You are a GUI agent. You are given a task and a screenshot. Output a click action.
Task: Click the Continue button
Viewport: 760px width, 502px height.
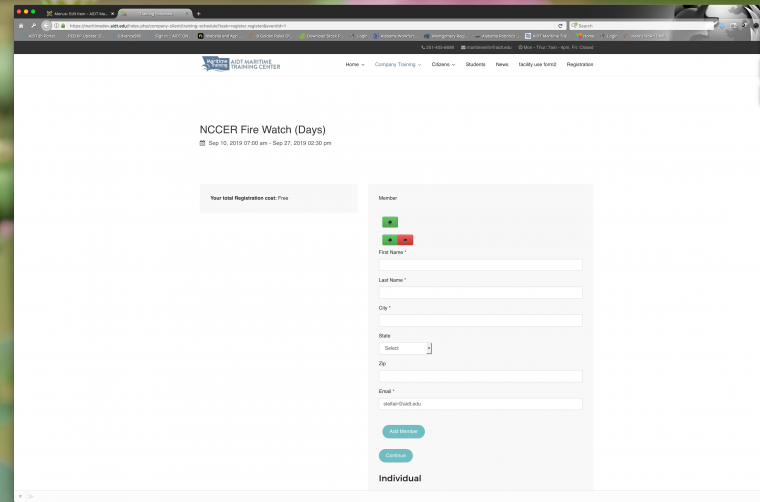396,455
